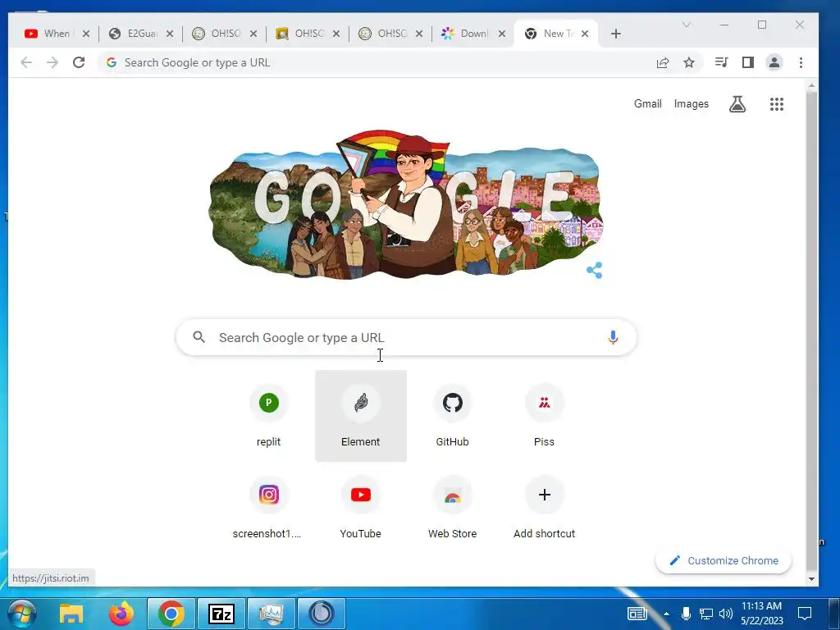Focus the Google search box
Viewport: 840px width, 630px height.
[x=407, y=337]
